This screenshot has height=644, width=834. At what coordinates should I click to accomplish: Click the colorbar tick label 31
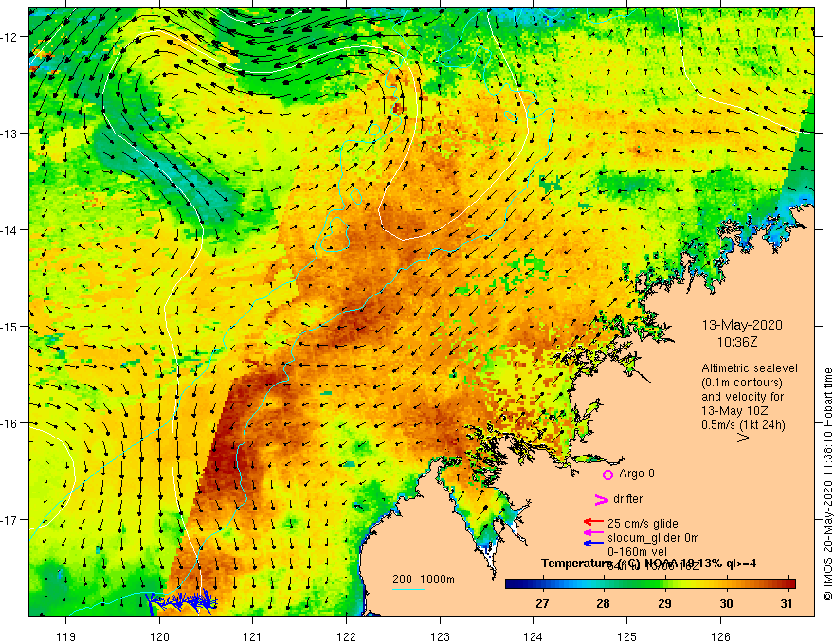(787, 604)
